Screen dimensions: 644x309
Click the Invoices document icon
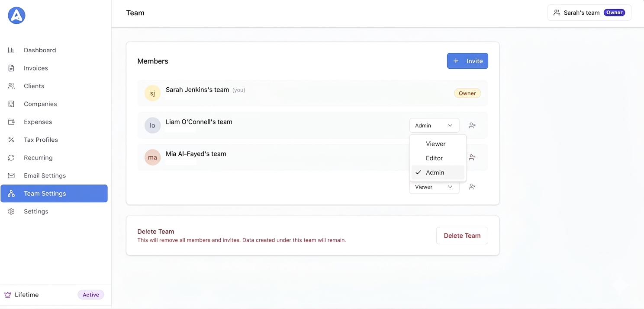tap(11, 68)
